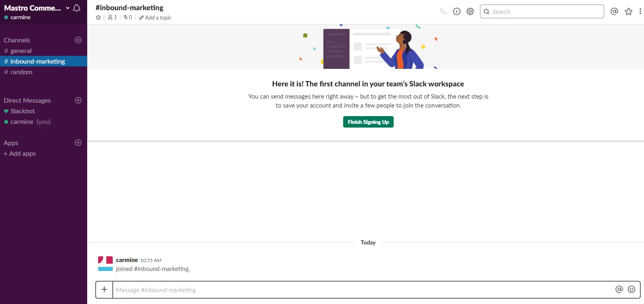Click the Finish Signing Up button
644x304 pixels.
[368, 122]
